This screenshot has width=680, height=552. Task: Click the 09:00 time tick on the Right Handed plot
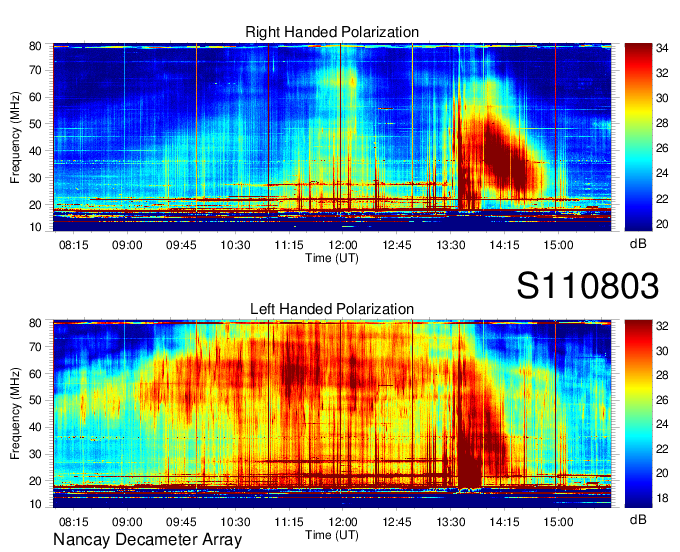(x=127, y=245)
